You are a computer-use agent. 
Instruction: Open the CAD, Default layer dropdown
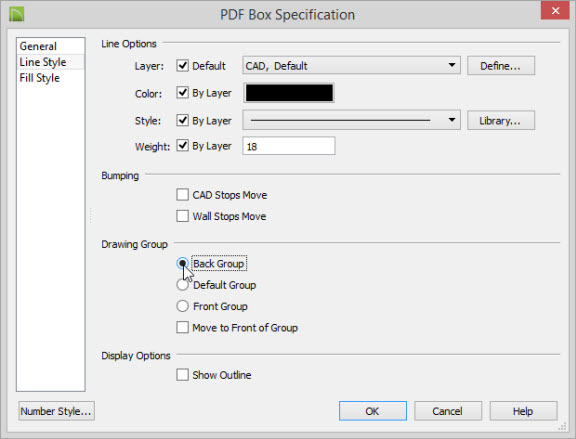tap(351, 66)
